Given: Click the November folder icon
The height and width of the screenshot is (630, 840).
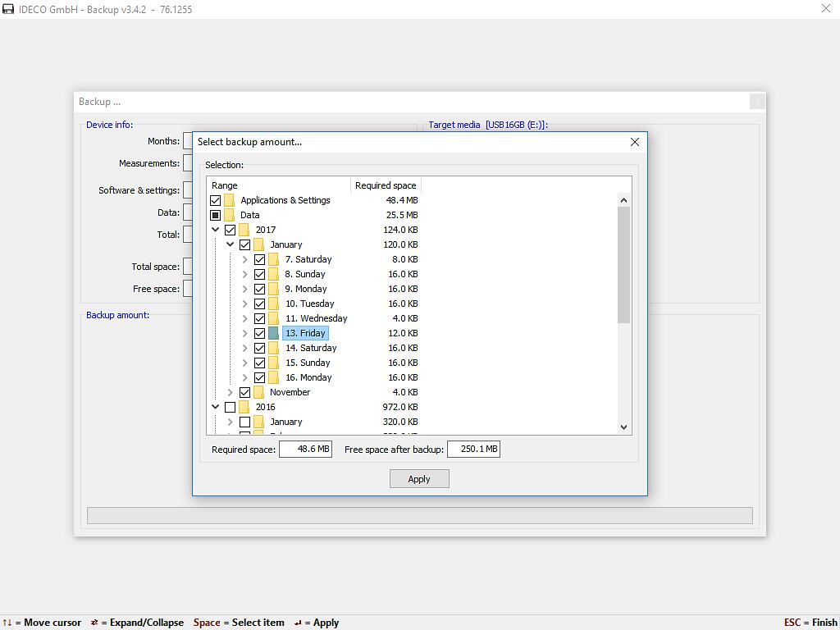Looking at the screenshot, I should 259,392.
